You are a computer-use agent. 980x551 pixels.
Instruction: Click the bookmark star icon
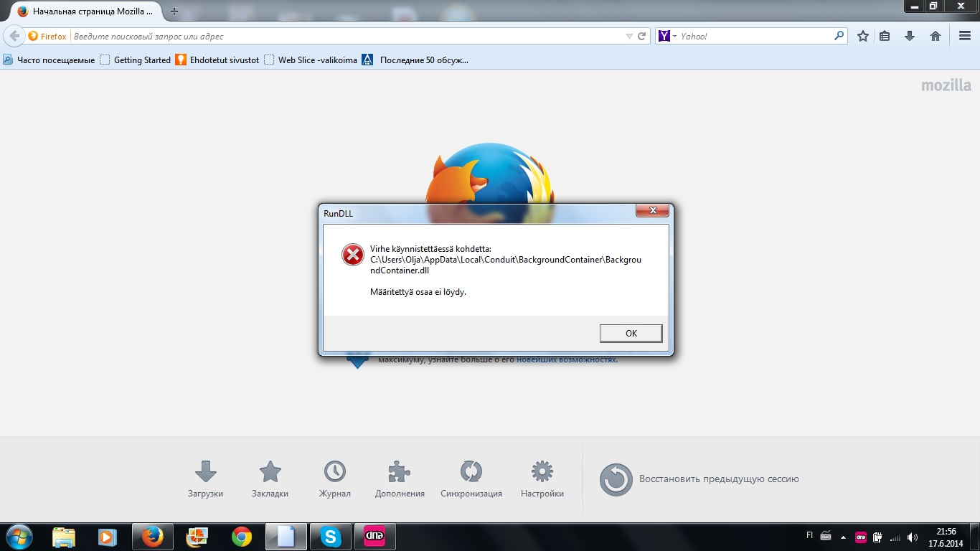click(863, 36)
